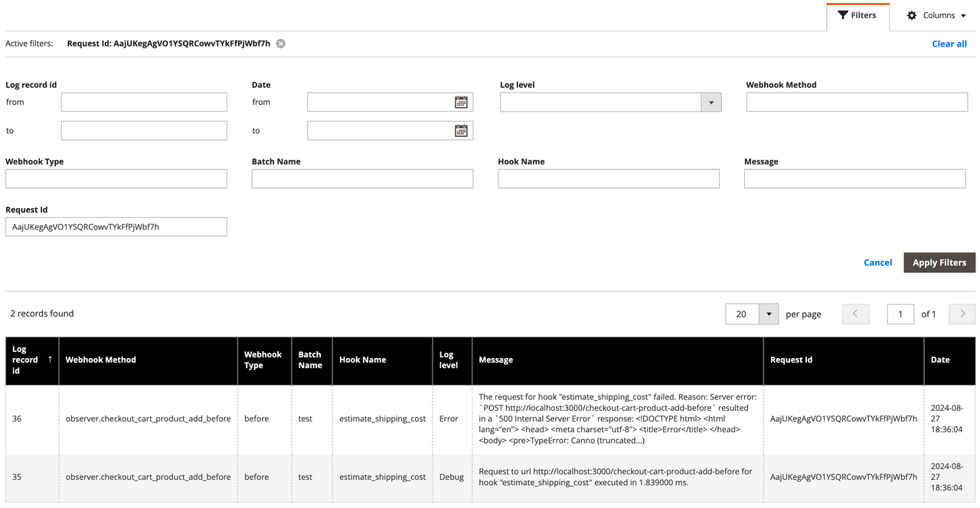Click the Log record id to field

[x=144, y=130]
